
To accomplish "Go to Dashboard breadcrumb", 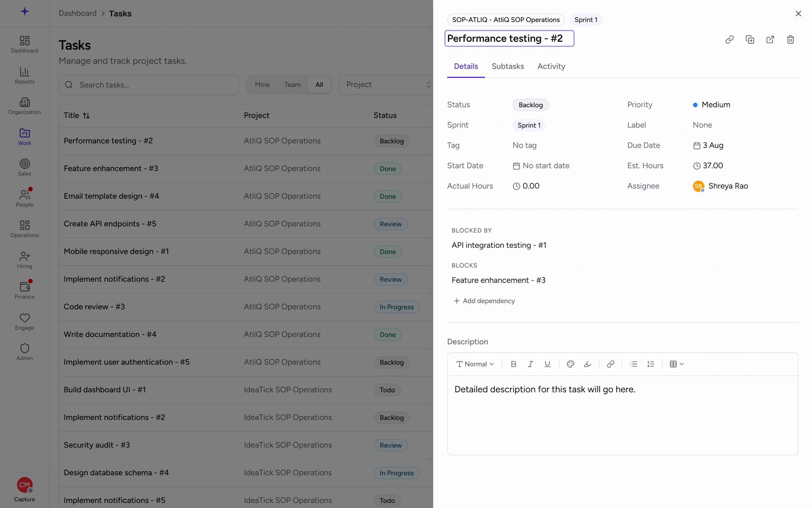I will [78, 13].
